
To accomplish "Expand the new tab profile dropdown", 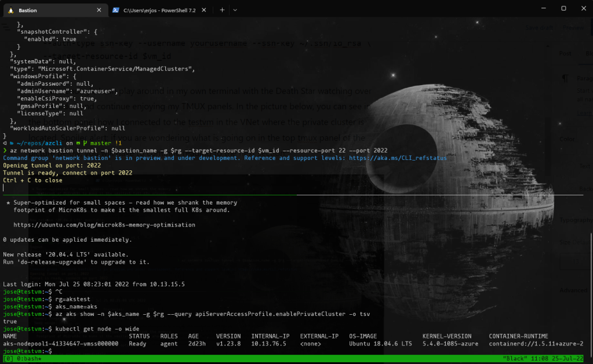I will [235, 10].
